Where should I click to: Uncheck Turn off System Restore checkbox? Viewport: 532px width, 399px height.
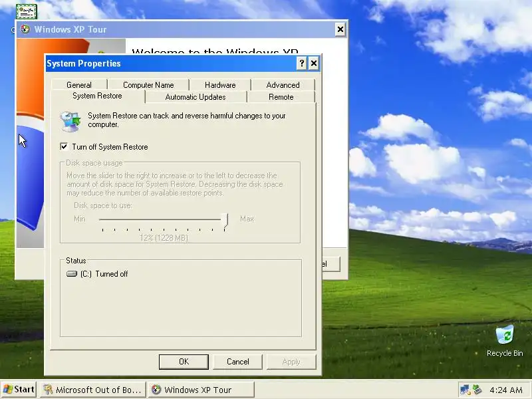(x=64, y=146)
